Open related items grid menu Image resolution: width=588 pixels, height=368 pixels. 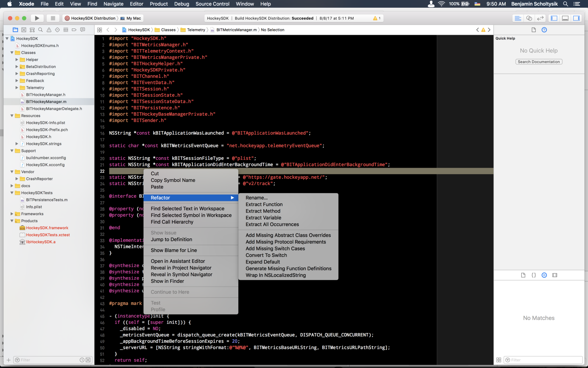[100, 30]
